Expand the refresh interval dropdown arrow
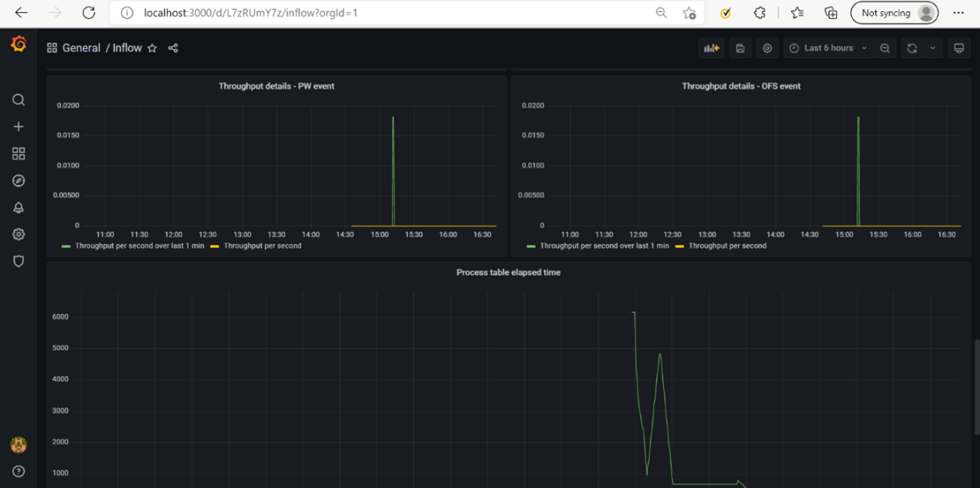The height and width of the screenshot is (488, 980). 933,48
